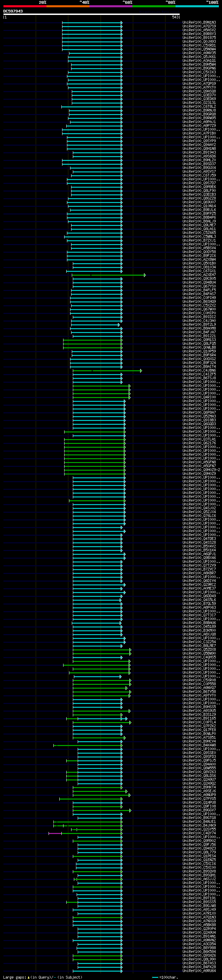Viewport: 222px width, 980px height.
Task: Select hit UniRef100_B9H5W4
Action: [x=199, y=64]
